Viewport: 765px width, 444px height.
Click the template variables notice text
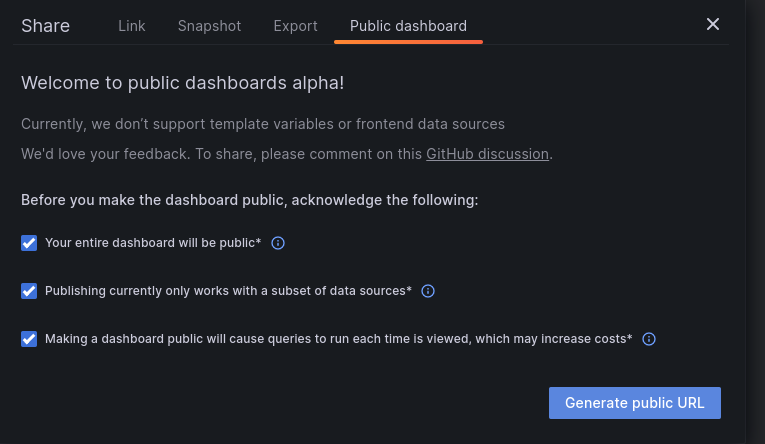263,124
